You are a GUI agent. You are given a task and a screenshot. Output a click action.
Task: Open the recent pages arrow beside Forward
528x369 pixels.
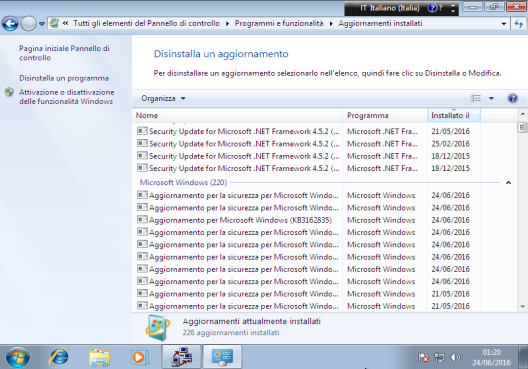[x=42, y=24]
